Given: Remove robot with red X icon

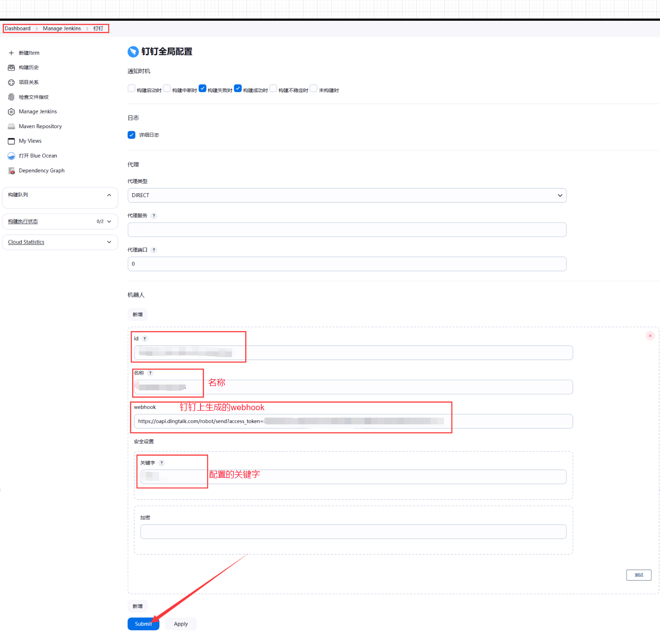Looking at the screenshot, I should pyautogui.click(x=650, y=336).
